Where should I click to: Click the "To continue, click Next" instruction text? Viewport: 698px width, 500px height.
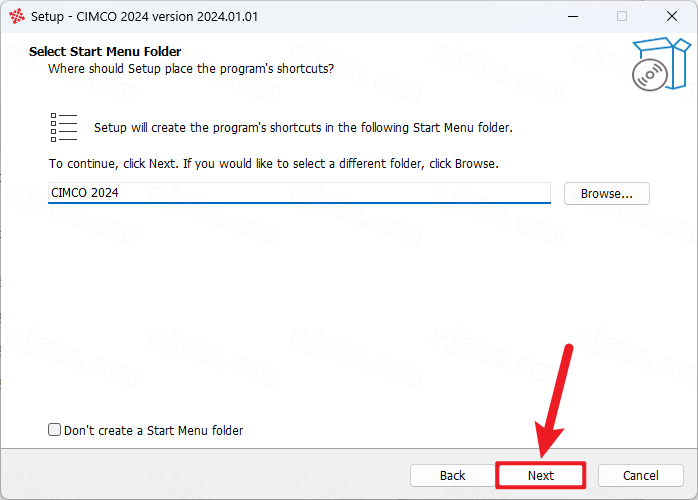coord(274,164)
